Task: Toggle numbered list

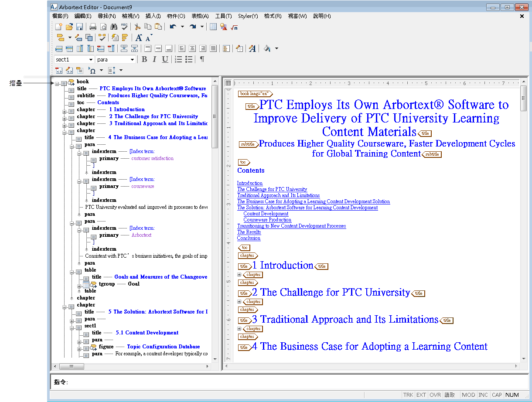Action: [x=178, y=59]
